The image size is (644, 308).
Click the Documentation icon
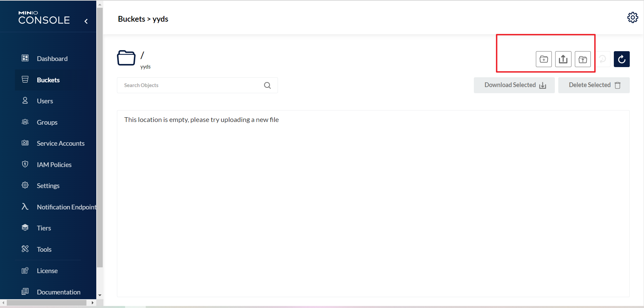coord(25,291)
